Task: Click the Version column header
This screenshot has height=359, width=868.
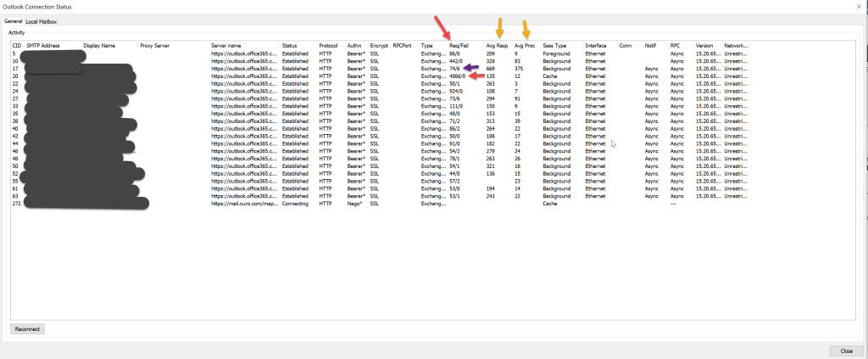Action: (x=704, y=45)
